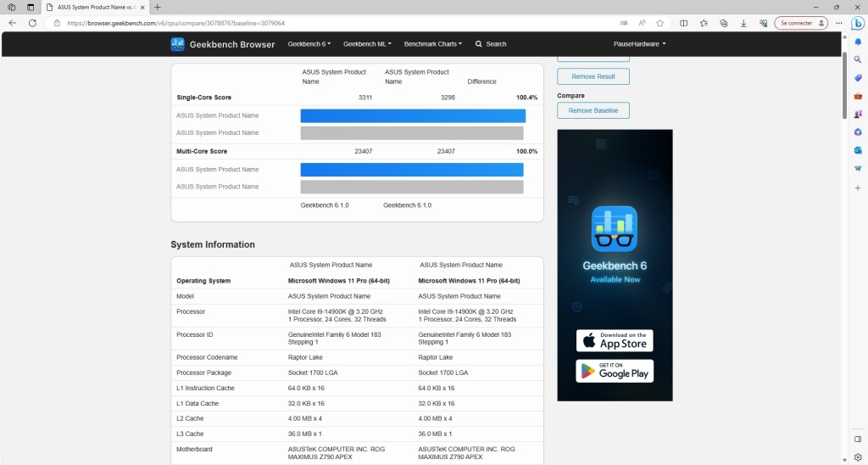
Task: Open sidebar search icon
Action: [858, 59]
